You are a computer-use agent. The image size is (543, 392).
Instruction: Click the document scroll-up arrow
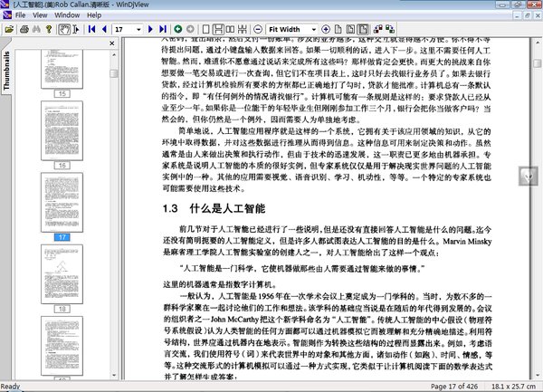click(538, 43)
